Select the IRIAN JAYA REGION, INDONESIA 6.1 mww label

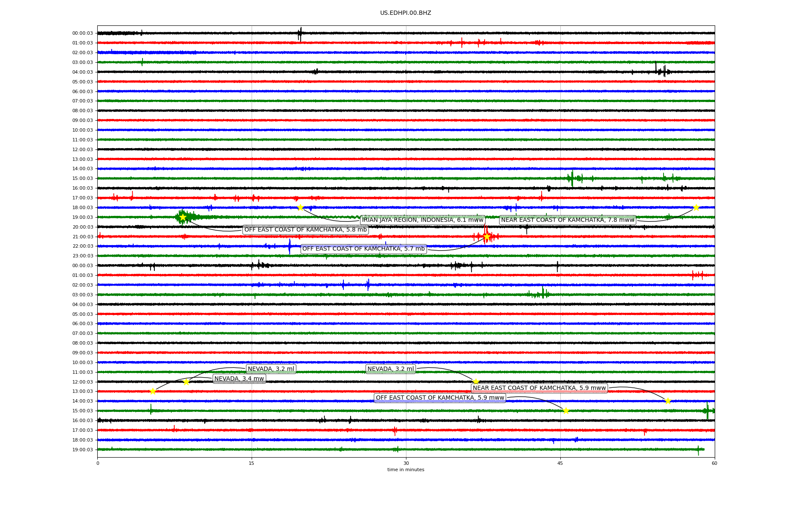422,220
